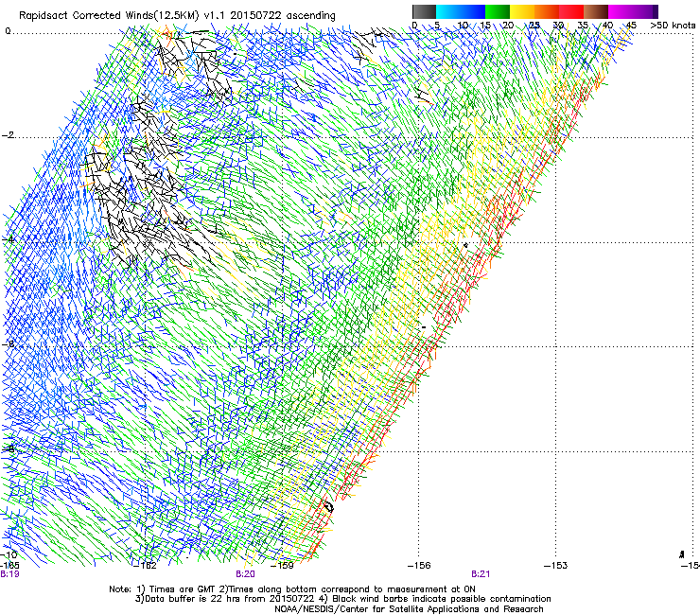Click the '20' value under the color bar
The image size is (700, 615).
(508, 25)
